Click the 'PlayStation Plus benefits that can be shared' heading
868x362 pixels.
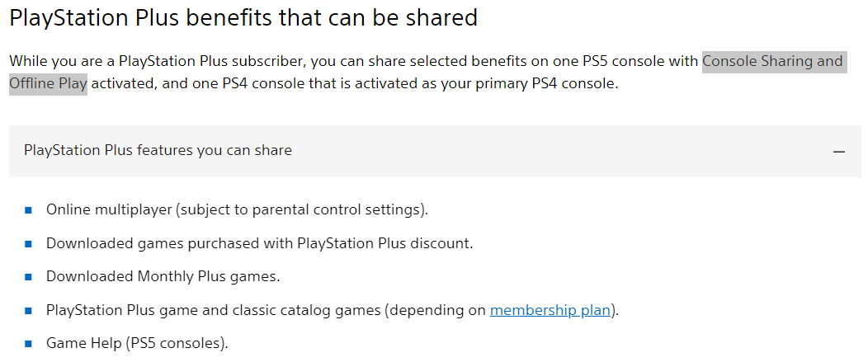click(x=243, y=17)
